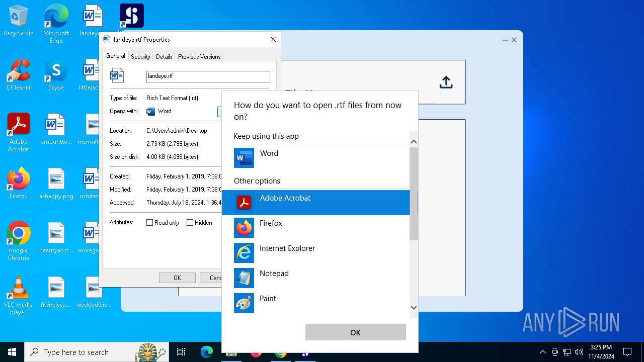Open the Google Chrome desktop shortcut
The height and width of the screenshot is (362, 644).
(19, 241)
